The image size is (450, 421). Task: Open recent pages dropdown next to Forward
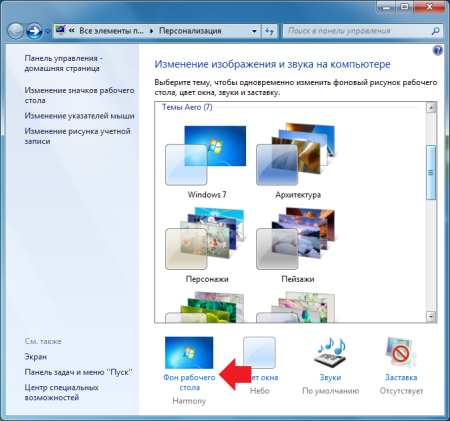click(48, 31)
